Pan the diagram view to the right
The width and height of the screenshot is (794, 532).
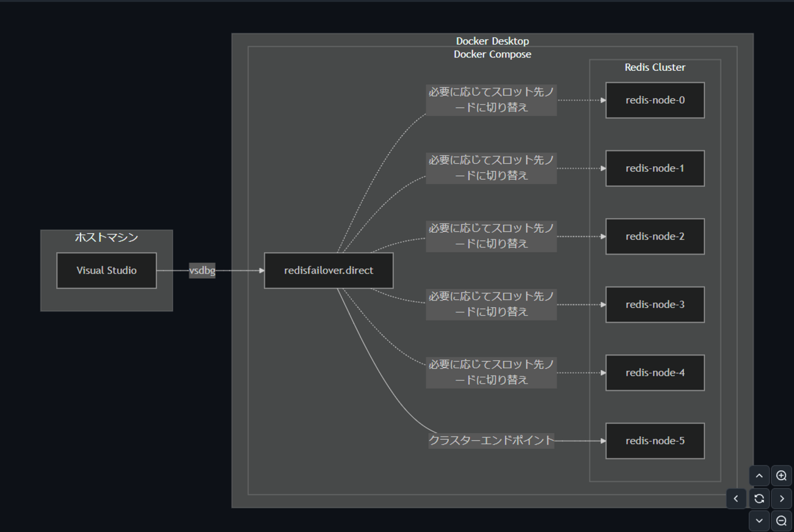click(x=781, y=498)
